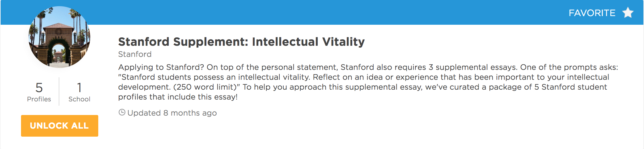Click the divider between Profiles and School
Screen dimensions: 644x149
coord(59,92)
